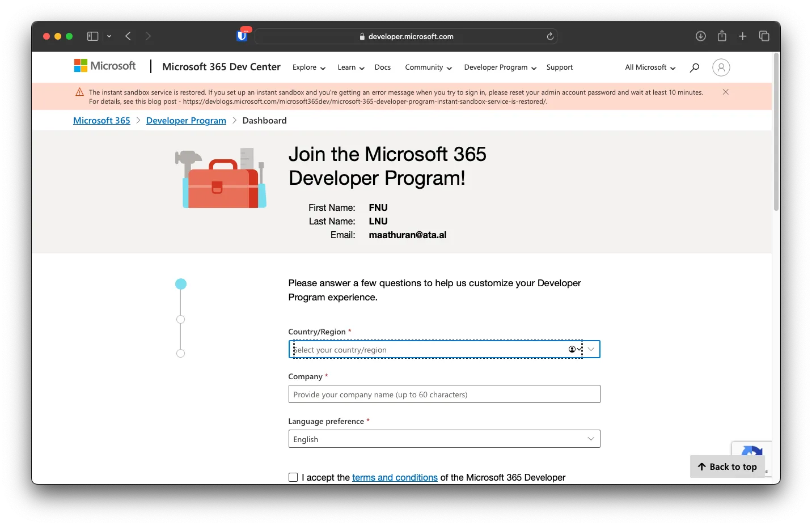
Task: Click the browser forward arrow
Action: [148, 36]
